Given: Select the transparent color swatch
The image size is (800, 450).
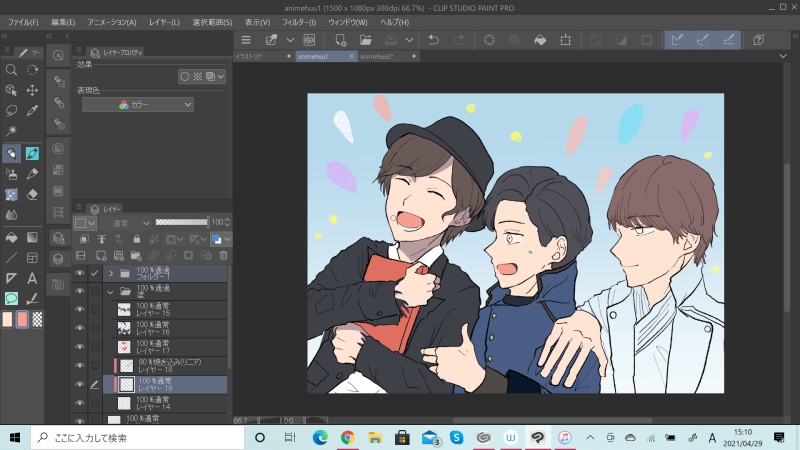Looking at the screenshot, I should (37, 319).
